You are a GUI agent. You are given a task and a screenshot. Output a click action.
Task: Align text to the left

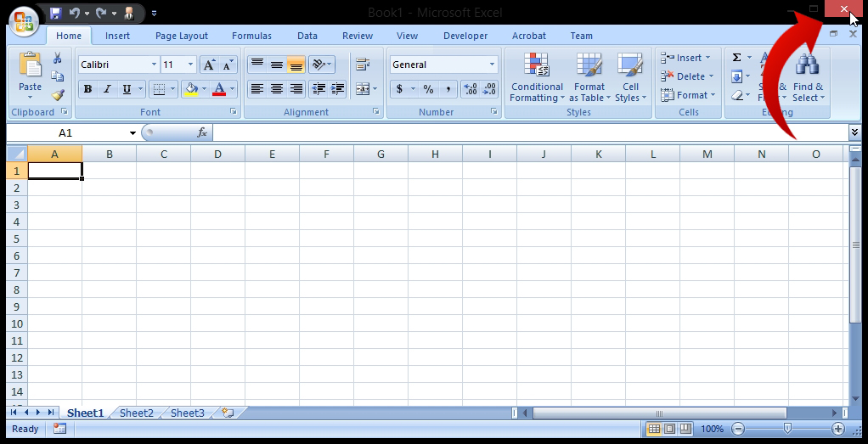point(256,88)
